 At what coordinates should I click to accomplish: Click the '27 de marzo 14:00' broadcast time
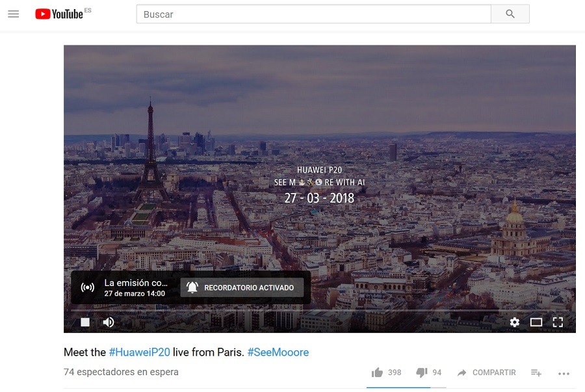[135, 294]
